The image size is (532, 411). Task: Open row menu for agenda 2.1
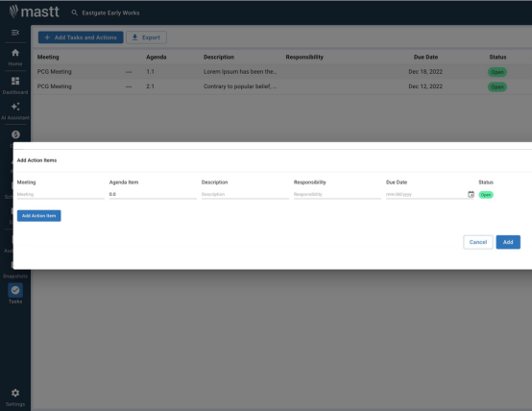tap(129, 86)
